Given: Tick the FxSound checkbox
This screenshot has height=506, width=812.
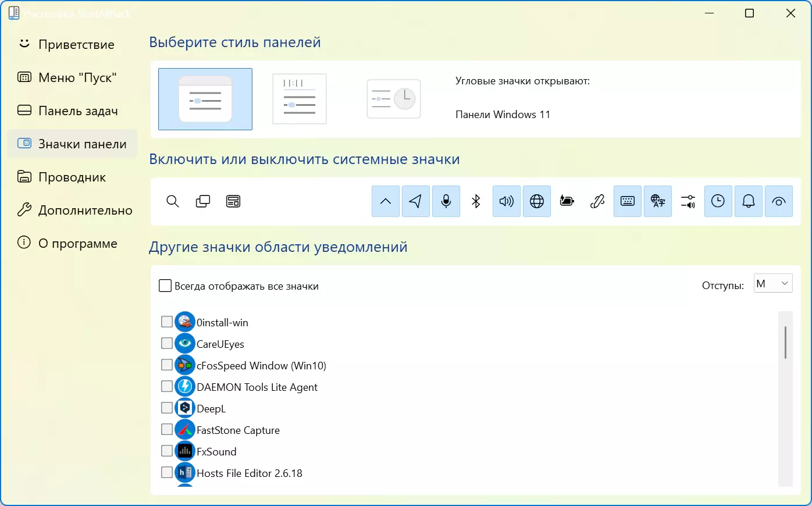Looking at the screenshot, I should click(x=167, y=451).
